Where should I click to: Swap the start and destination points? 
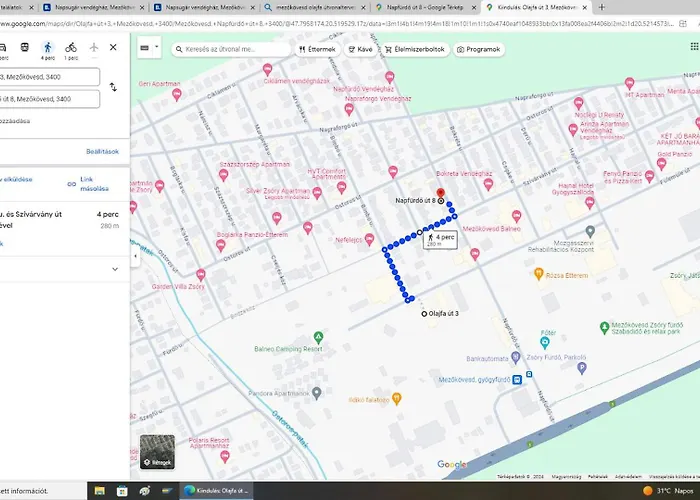(x=113, y=87)
